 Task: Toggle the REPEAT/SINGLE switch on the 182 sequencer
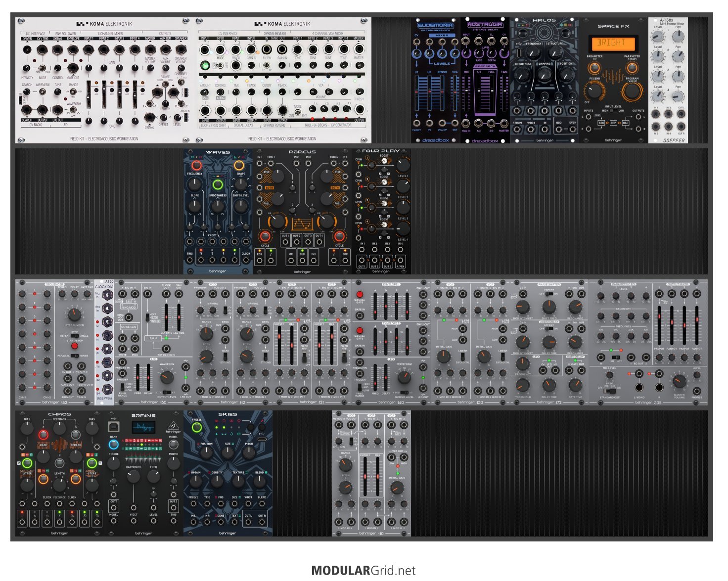coord(74,336)
